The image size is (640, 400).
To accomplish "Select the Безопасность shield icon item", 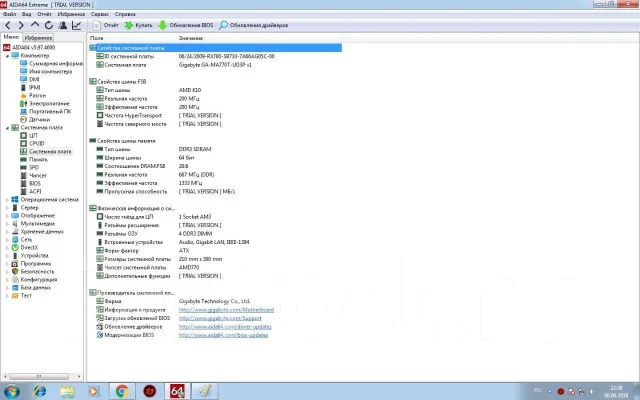I will [15, 272].
